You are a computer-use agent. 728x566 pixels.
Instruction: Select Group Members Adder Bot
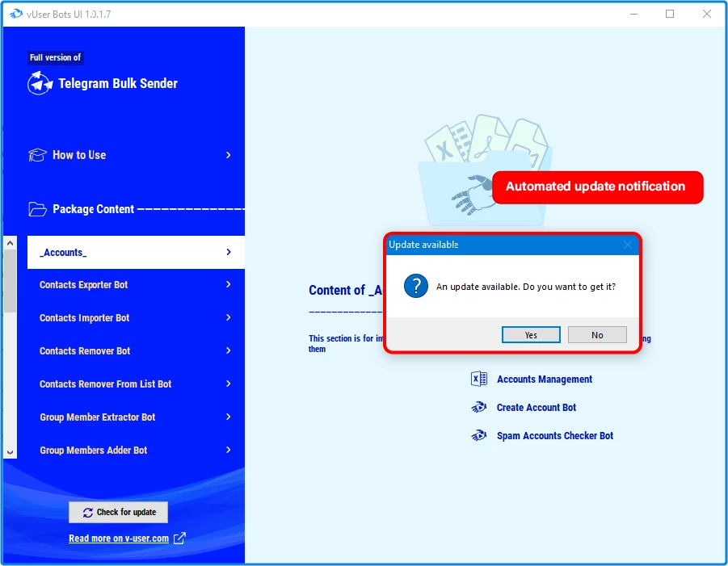point(136,450)
